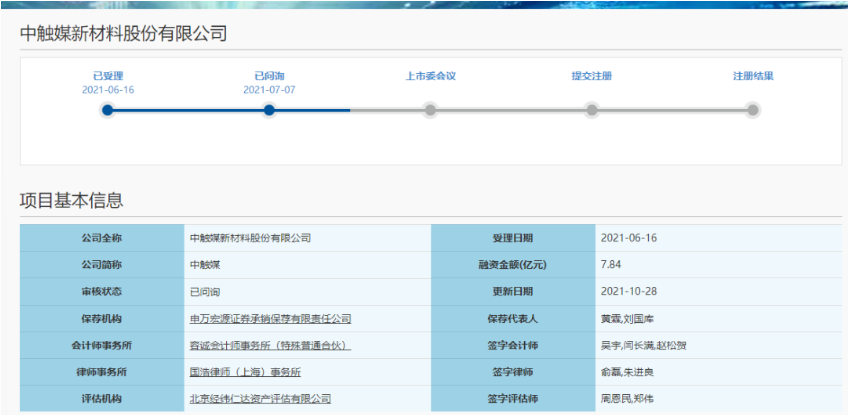Screen dimensions: 849x415
Task: Click the 签字评估师 header cell
Action: coord(513,399)
